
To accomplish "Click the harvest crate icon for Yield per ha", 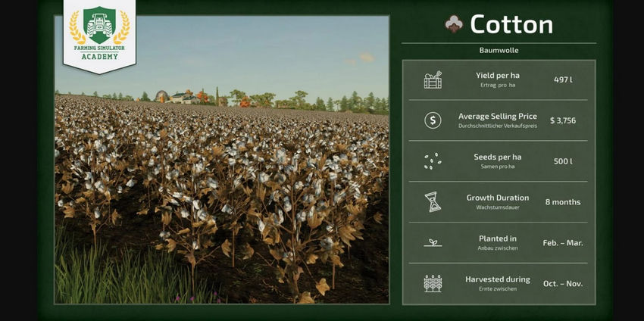I will pyautogui.click(x=433, y=79).
